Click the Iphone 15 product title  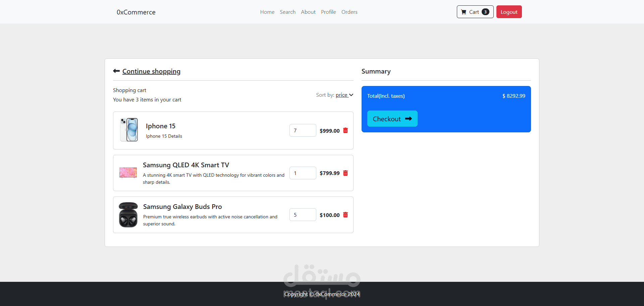(161, 126)
